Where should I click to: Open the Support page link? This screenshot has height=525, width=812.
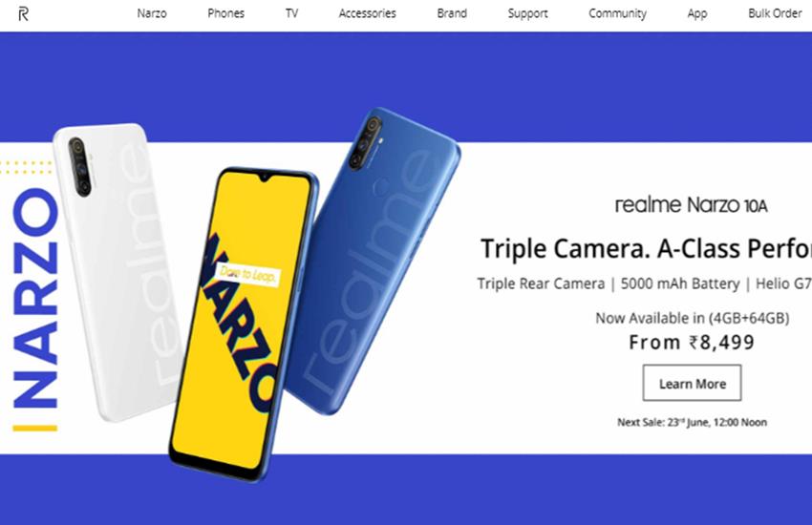click(527, 13)
